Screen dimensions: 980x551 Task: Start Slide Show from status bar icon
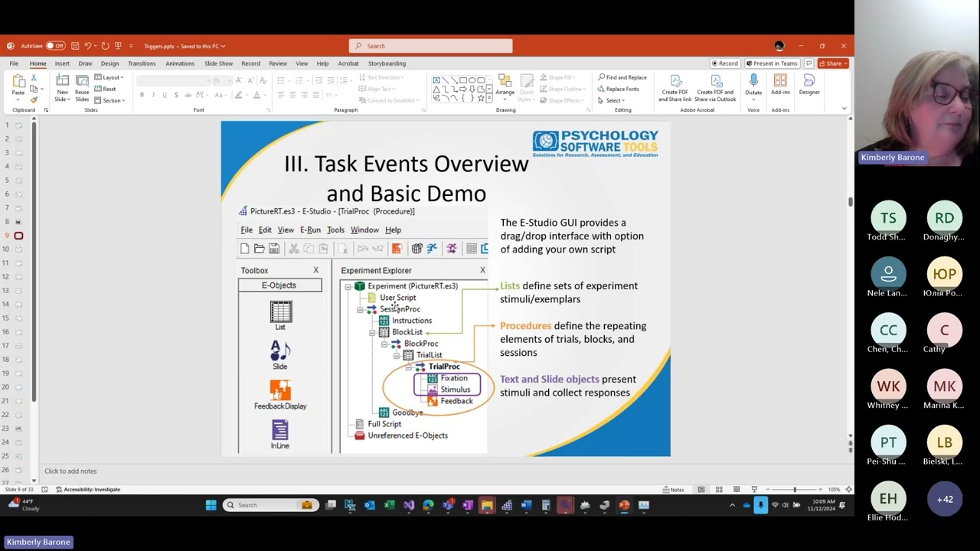[x=754, y=490]
